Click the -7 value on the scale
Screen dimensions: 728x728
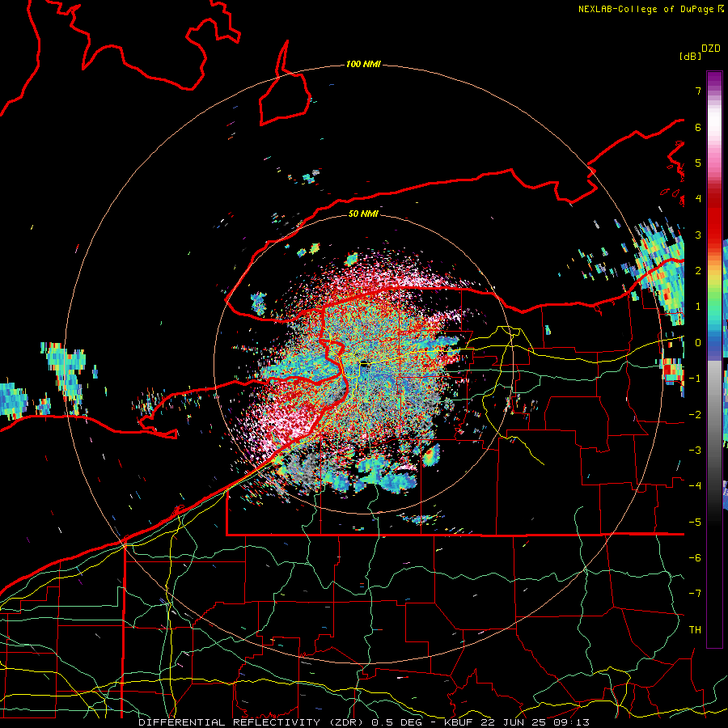695,594
